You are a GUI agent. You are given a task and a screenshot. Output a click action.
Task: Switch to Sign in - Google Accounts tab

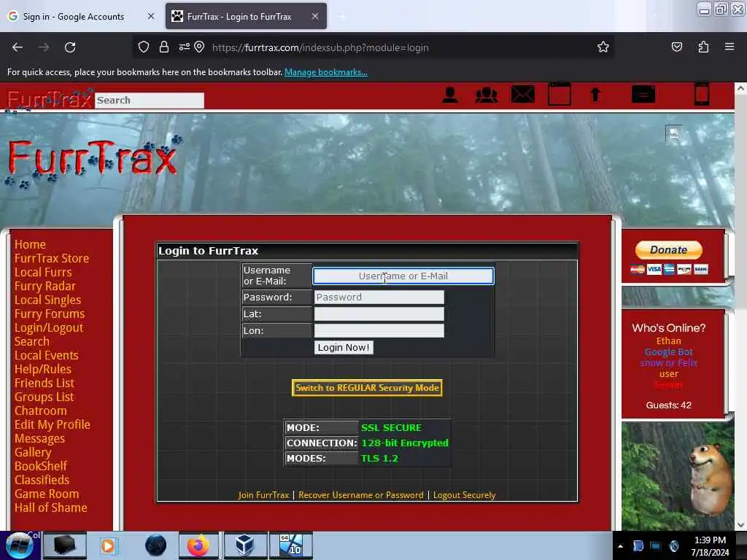pos(74,17)
